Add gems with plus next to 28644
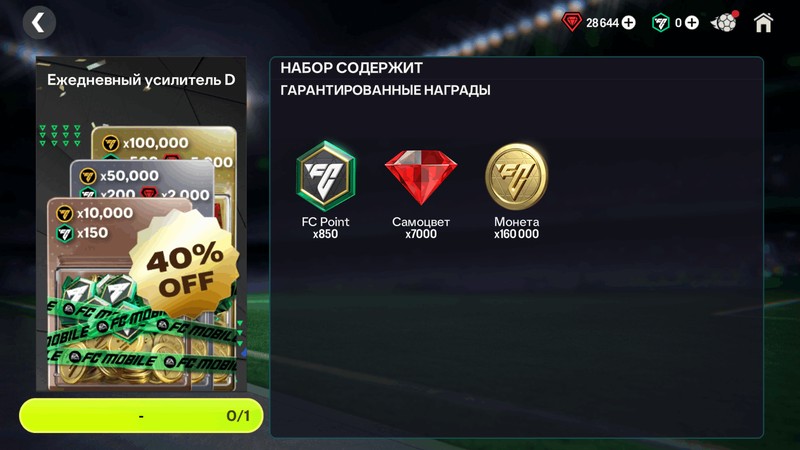Screen dimensions: 800x450 pos(629,23)
